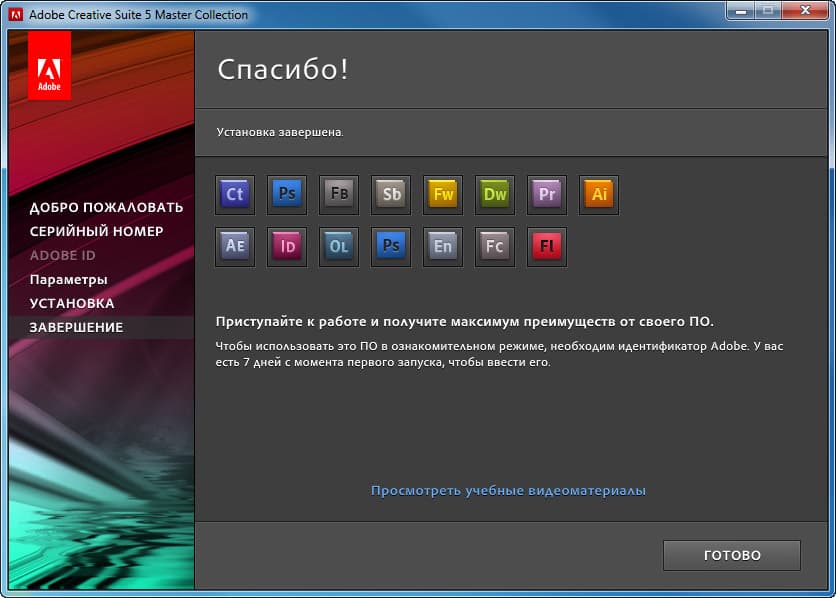This screenshot has width=836, height=598.
Task: Click the trial-mode paragraph mentioning 7 дней
Action: pyautogui.click(x=499, y=354)
